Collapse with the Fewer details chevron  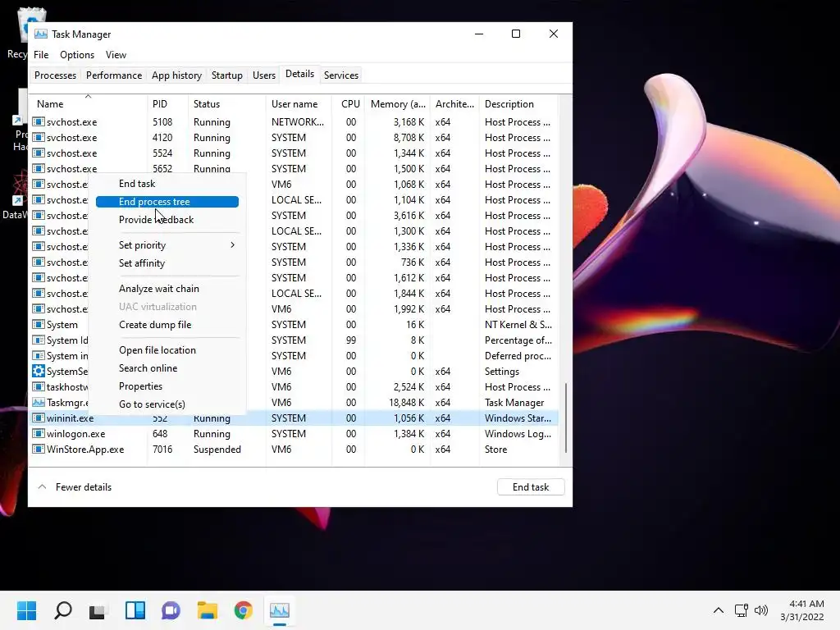(x=42, y=487)
